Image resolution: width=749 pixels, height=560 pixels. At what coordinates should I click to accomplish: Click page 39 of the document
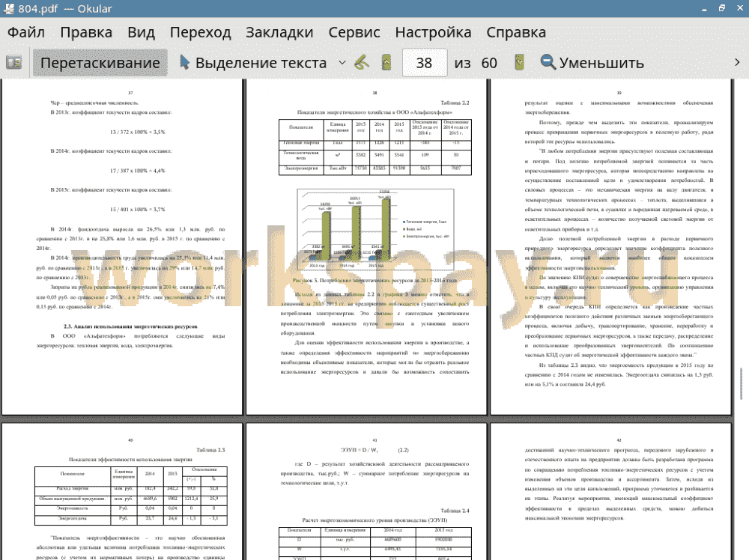[x=611, y=247]
